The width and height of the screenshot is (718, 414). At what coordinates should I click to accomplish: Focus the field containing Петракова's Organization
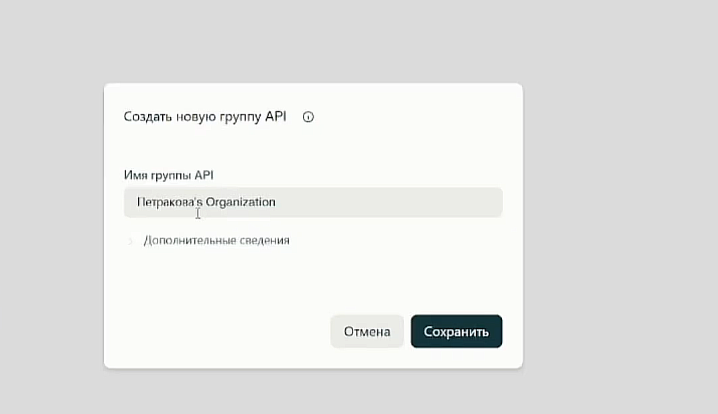tap(313, 202)
